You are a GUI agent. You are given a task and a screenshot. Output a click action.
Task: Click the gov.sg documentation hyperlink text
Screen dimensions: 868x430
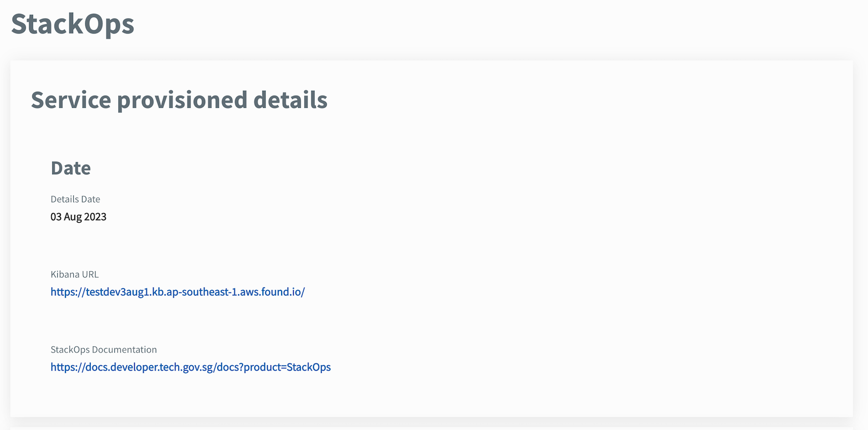(190, 367)
